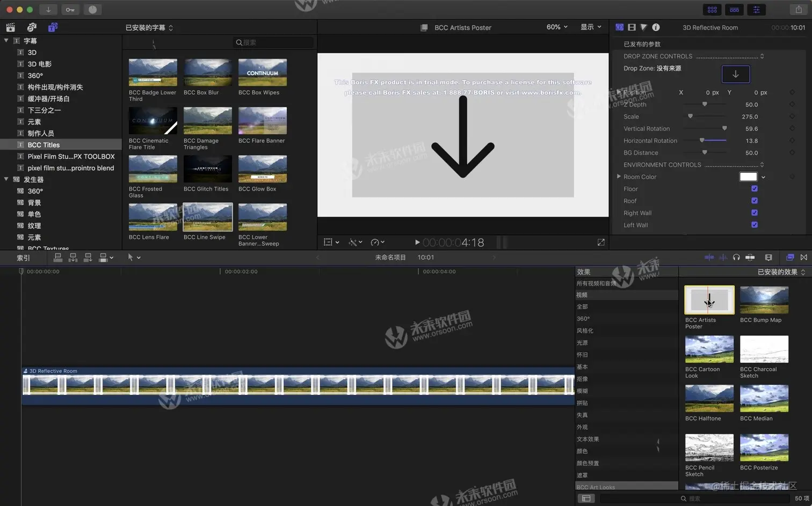This screenshot has height=506, width=812.
Task: Open the clip appearance filmstrip icon
Action: [769, 258]
